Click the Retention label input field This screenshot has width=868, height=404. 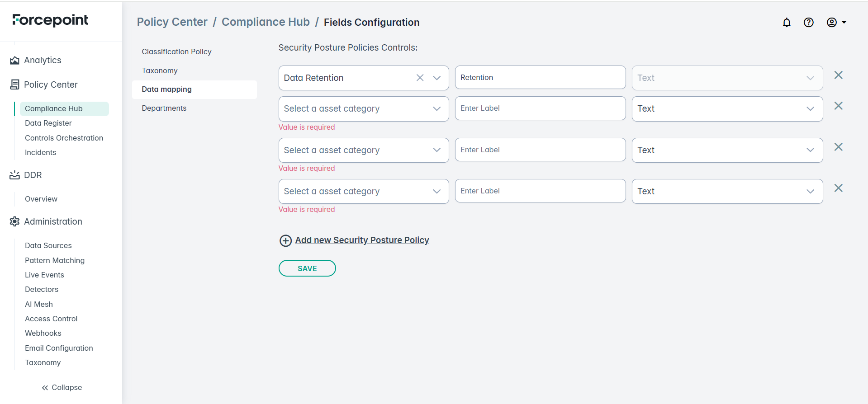[x=540, y=78]
